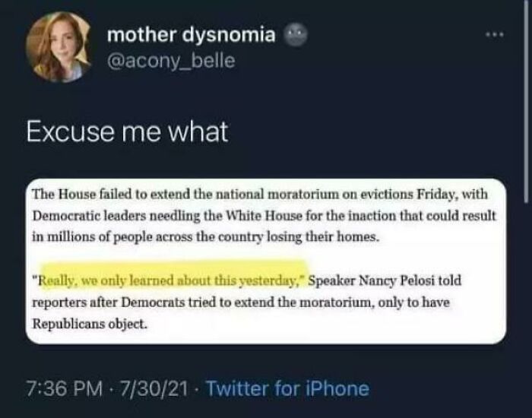
Task: Click the moon face emoji beside the name
Action: pyautogui.click(x=294, y=35)
